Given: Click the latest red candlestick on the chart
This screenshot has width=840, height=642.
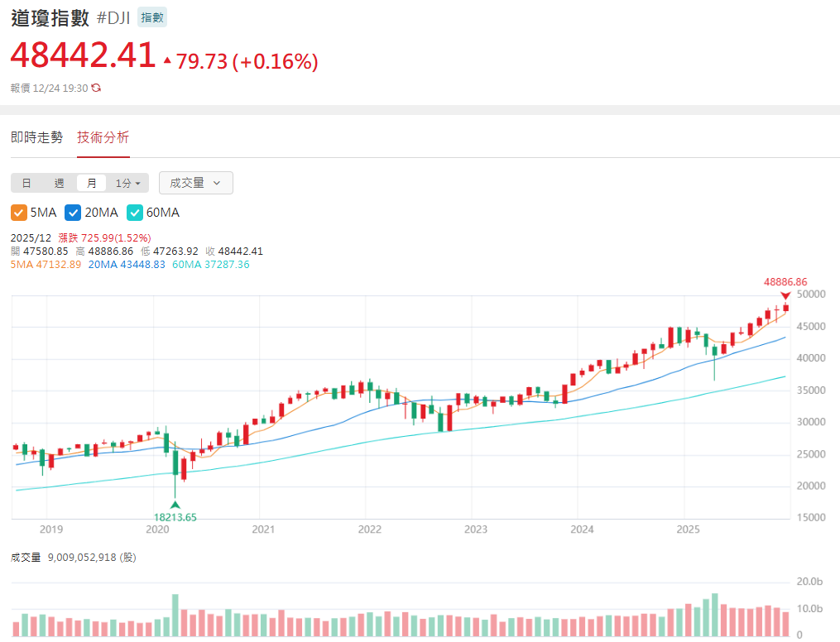Looking at the screenshot, I should [x=785, y=308].
